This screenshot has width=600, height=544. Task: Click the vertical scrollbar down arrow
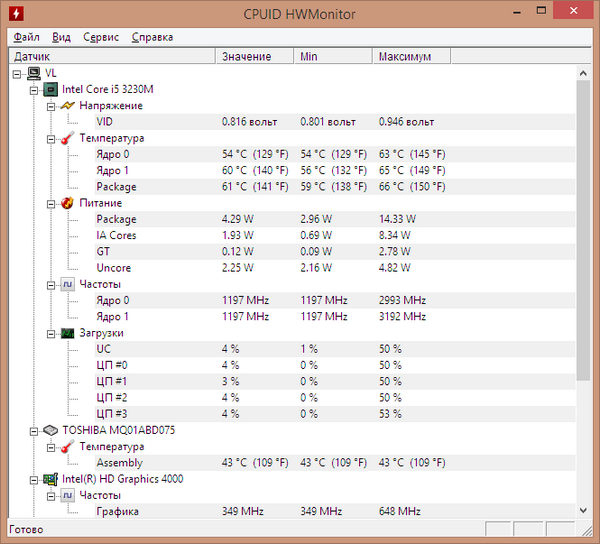583,509
